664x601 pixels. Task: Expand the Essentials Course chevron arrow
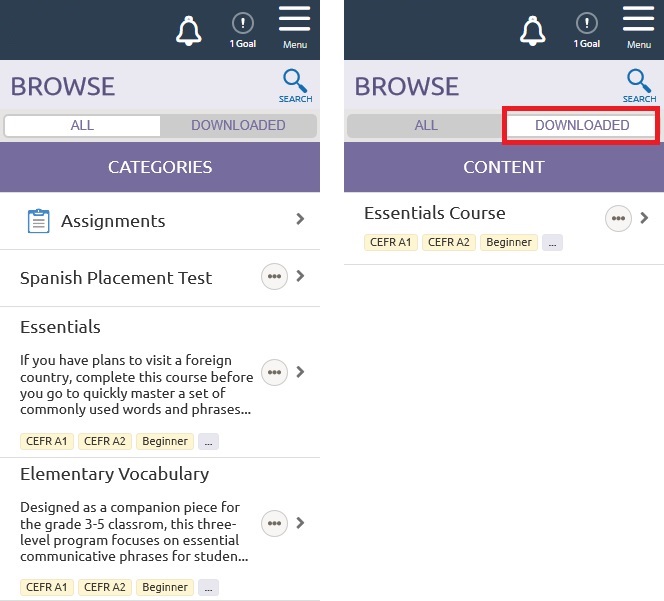pyautogui.click(x=645, y=218)
